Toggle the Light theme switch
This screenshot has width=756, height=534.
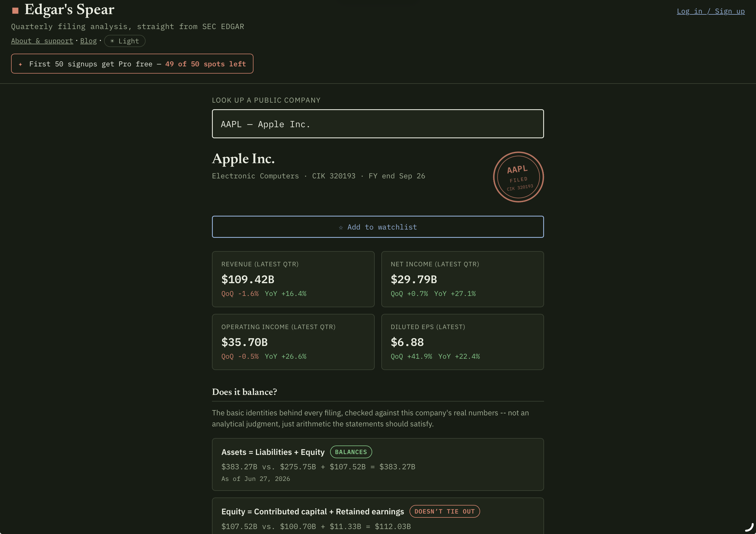click(125, 41)
